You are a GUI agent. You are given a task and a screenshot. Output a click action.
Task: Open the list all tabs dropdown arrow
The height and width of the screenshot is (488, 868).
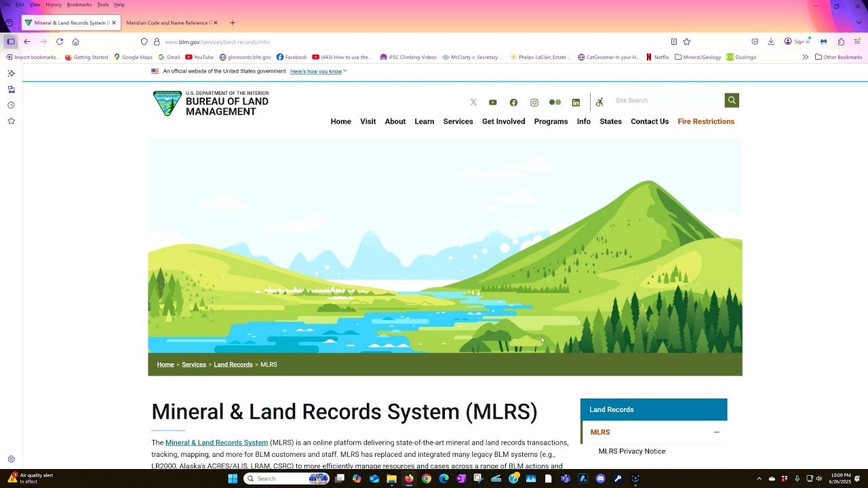[x=859, y=22]
